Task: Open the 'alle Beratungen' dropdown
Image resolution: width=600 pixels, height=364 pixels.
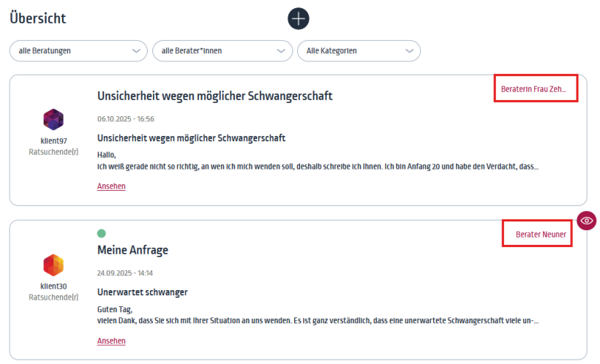Action: click(x=78, y=51)
